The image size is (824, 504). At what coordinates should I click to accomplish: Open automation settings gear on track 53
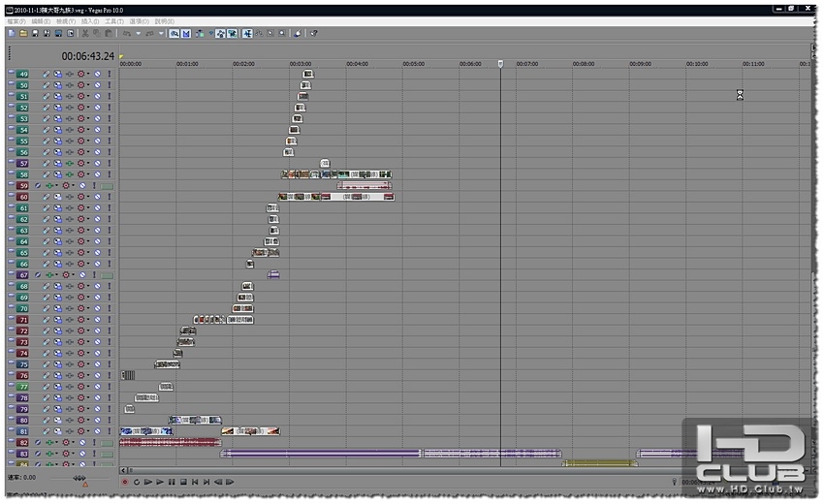(x=80, y=118)
